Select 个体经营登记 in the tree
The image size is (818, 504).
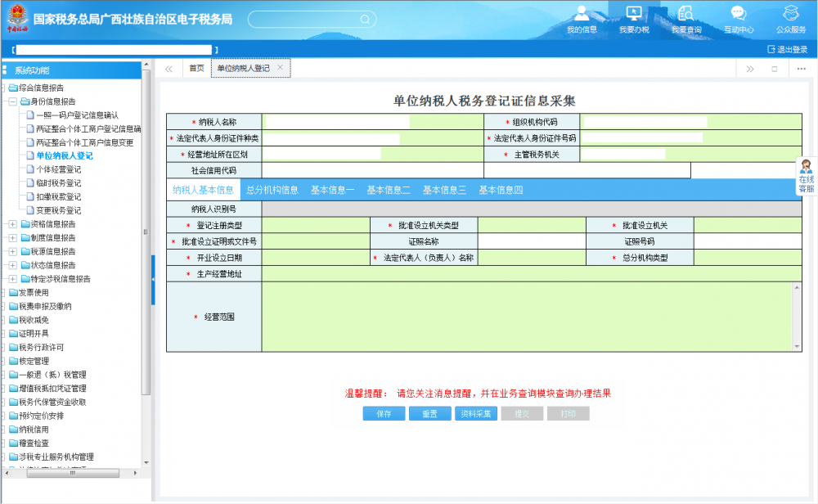click(59, 169)
